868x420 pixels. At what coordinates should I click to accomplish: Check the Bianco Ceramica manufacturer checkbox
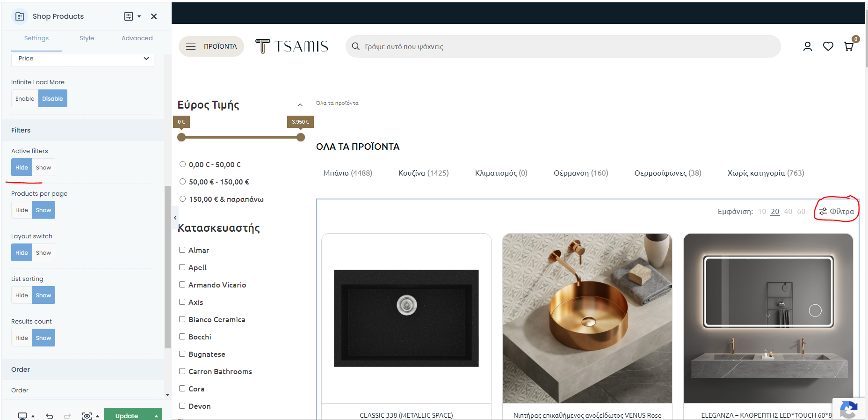182,319
